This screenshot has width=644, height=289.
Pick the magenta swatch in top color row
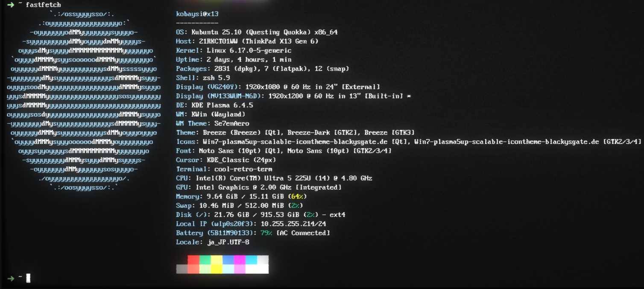tap(240, 260)
